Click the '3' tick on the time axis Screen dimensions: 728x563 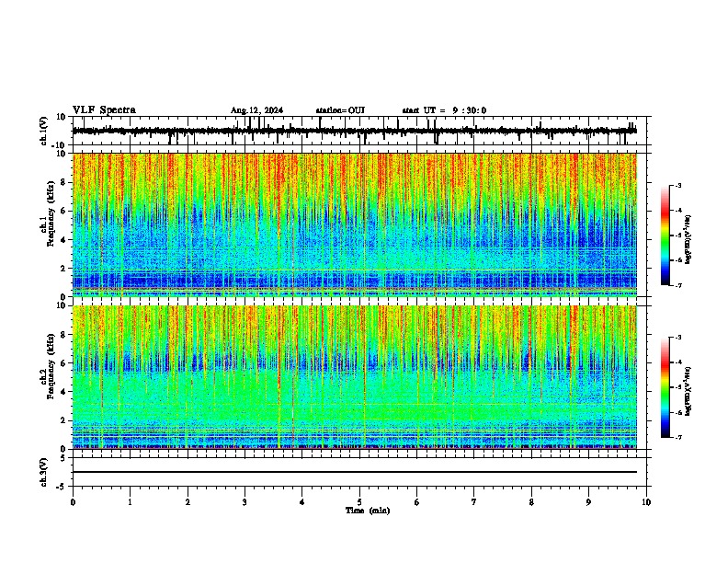click(245, 502)
